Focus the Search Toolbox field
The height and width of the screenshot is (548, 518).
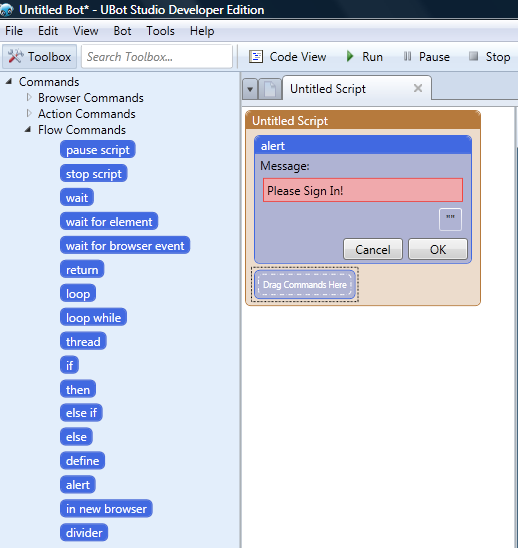pos(157,57)
